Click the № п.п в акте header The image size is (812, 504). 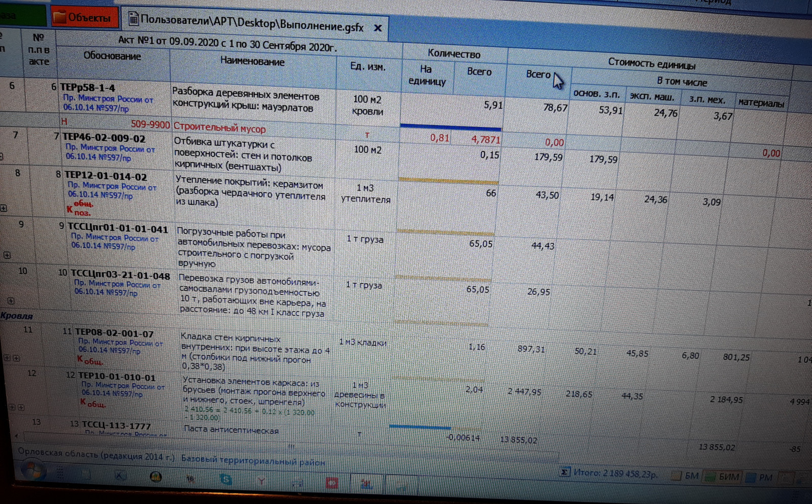coord(39,50)
